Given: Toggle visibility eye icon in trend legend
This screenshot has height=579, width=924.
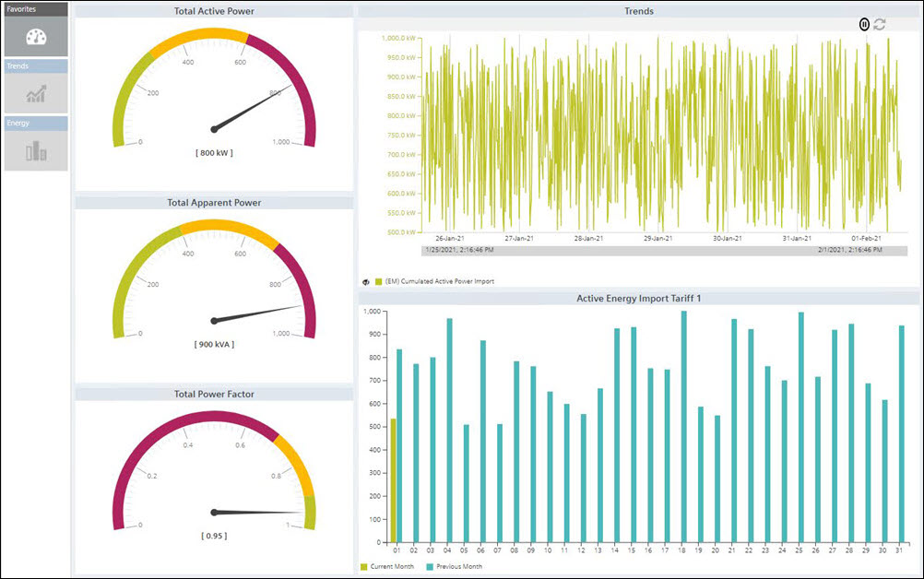Looking at the screenshot, I should point(366,281).
